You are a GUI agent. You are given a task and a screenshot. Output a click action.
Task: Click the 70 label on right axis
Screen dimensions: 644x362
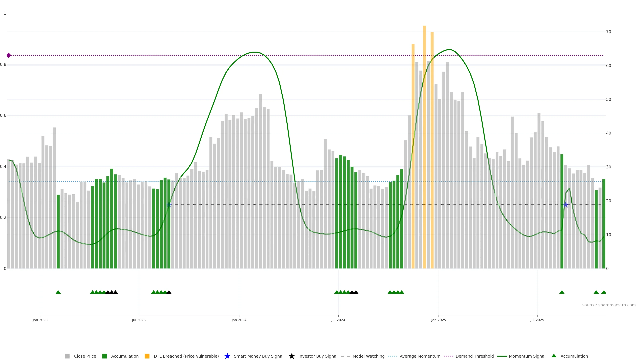pos(608,32)
